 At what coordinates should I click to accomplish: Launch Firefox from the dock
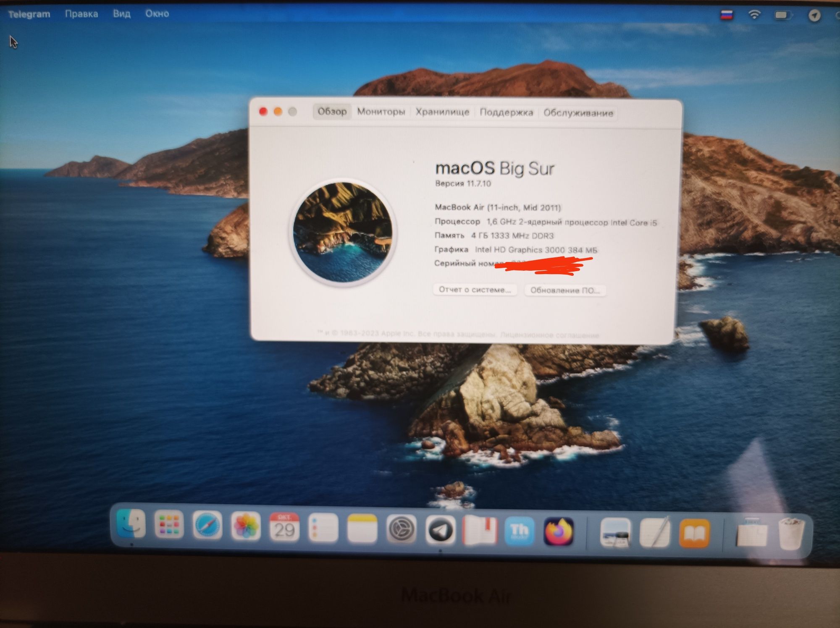pyautogui.click(x=559, y=532)
